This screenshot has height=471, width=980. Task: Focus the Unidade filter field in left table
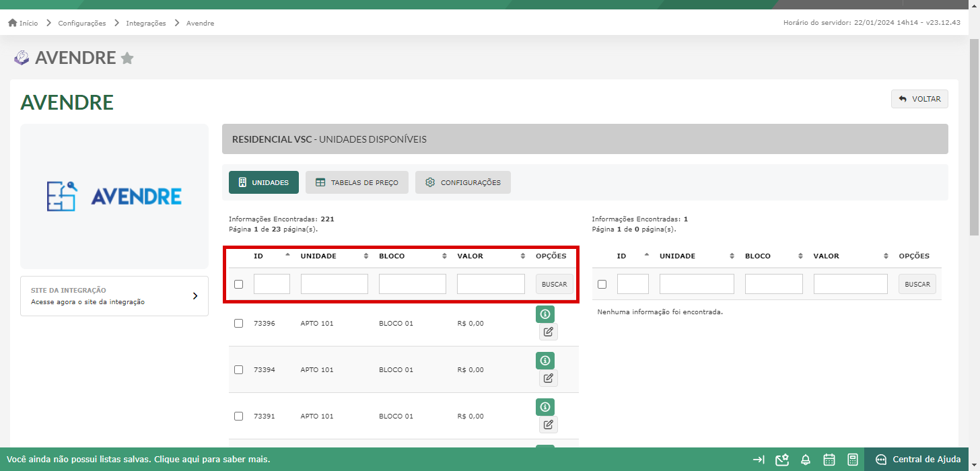(x=335, y=284)
